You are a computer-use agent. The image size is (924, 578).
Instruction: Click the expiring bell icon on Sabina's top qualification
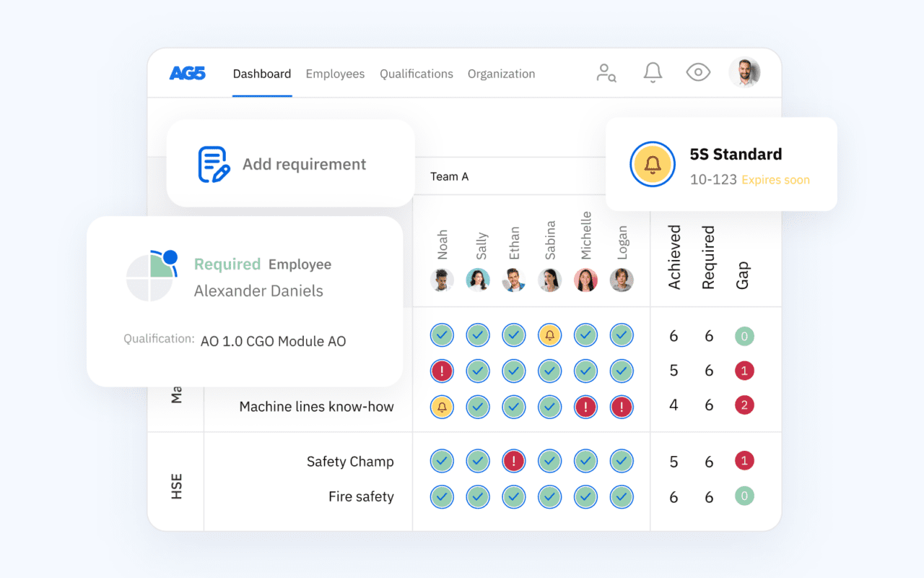pos(549,335)
